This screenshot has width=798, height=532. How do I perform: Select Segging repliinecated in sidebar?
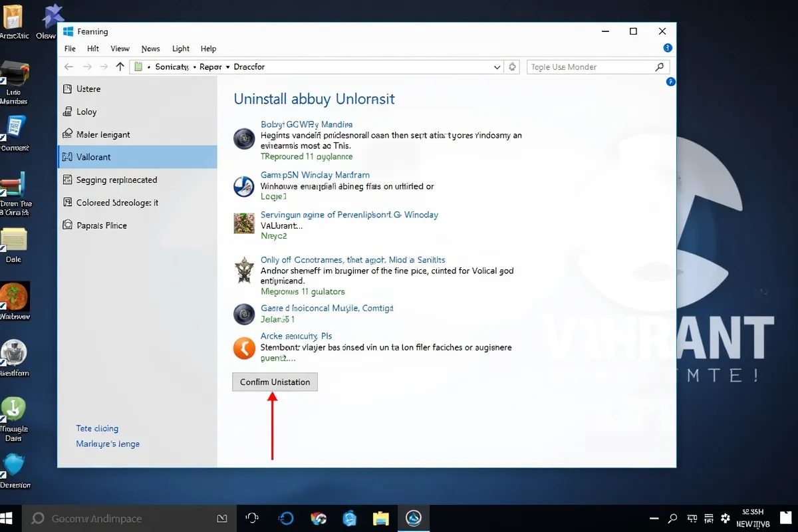tap(116, 180)
